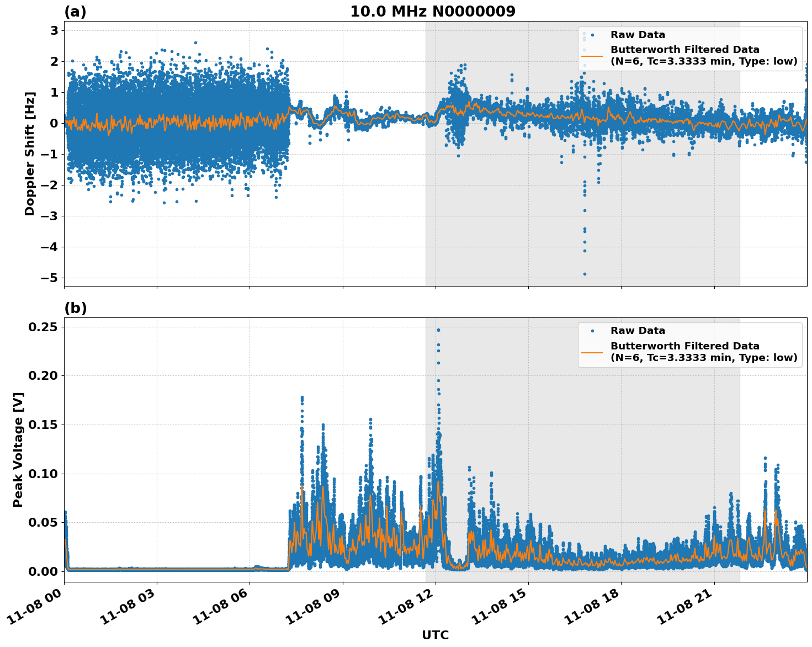Click the Raw Data legend marker in panel (b)
Image resolution: width=812 pixels, height=647 pixels.
coord(593,331)
